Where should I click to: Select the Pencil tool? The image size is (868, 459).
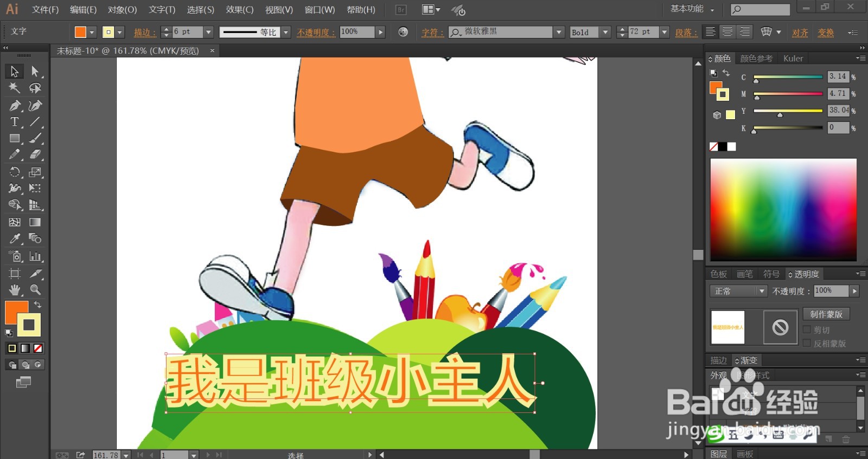click(15, 154)
